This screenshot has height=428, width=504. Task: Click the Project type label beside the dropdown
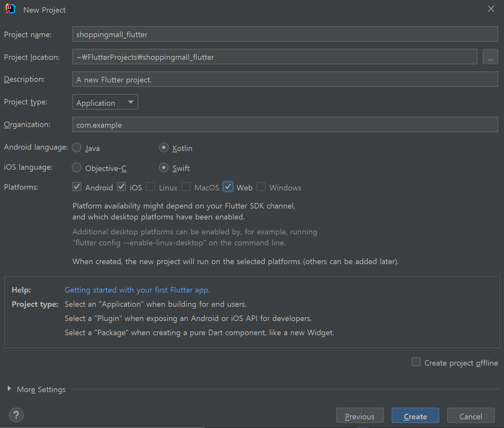point(26,102)
